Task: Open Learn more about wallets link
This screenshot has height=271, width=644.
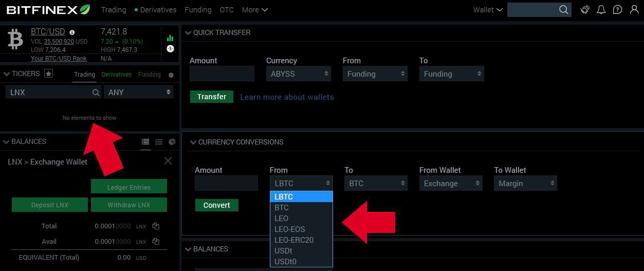Action: pos(287,97)
